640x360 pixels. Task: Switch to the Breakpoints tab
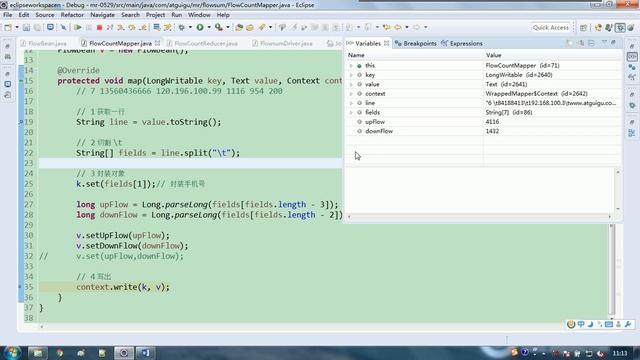click(416, 43)
